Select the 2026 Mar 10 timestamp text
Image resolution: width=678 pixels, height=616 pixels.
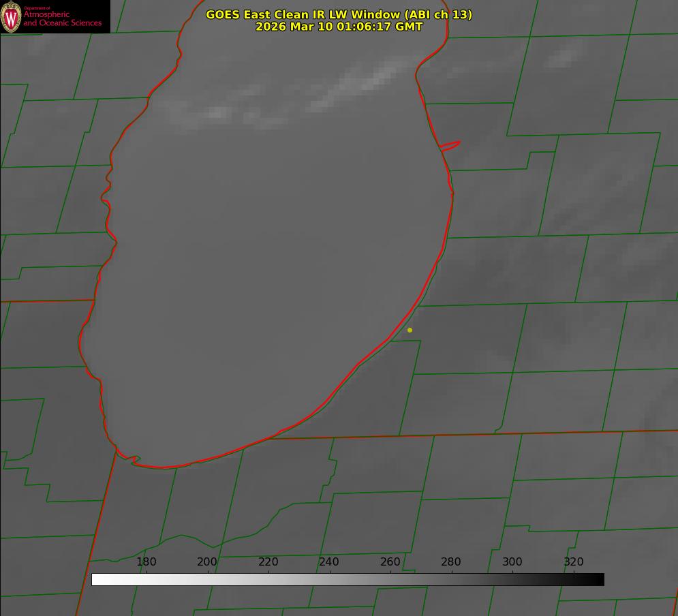pos(339,27)
